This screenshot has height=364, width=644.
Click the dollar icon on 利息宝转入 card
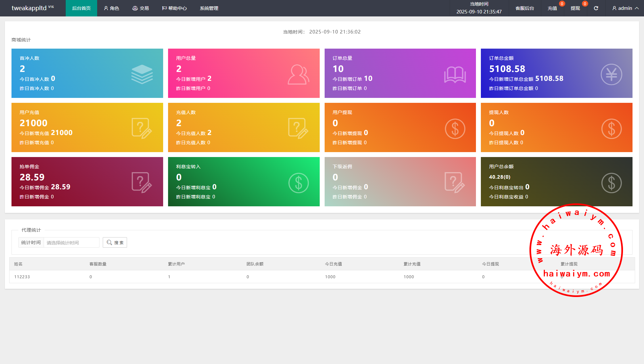298,183
